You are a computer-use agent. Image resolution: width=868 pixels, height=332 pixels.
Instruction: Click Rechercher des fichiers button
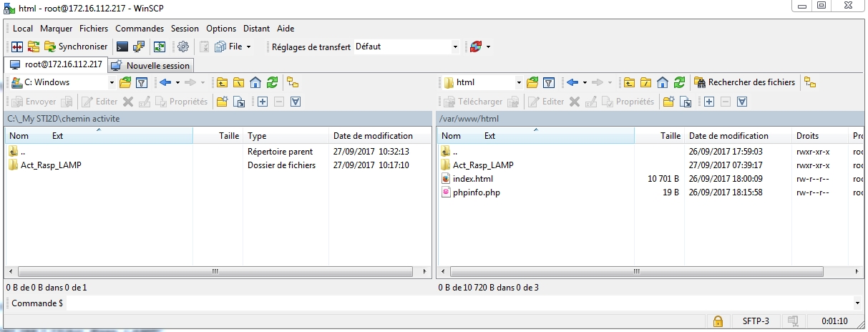point(745,82)
